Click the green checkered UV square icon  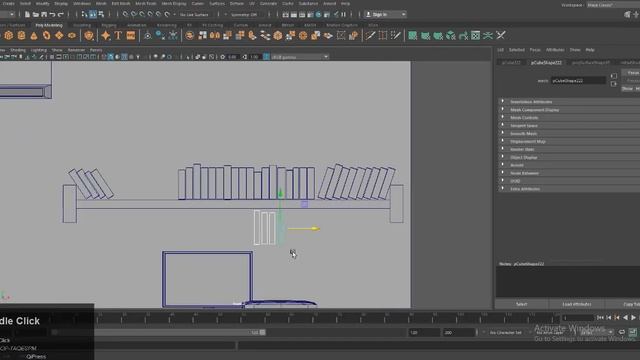(476, 36)
